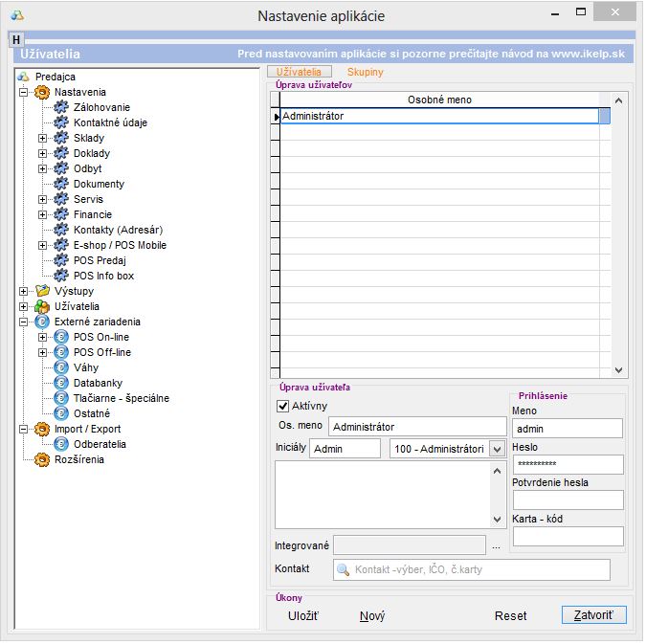Image resolution: width=646 pixels, height=644 pixels.
Task: Click the Zatvoriť button
Action: pos(593,615)
